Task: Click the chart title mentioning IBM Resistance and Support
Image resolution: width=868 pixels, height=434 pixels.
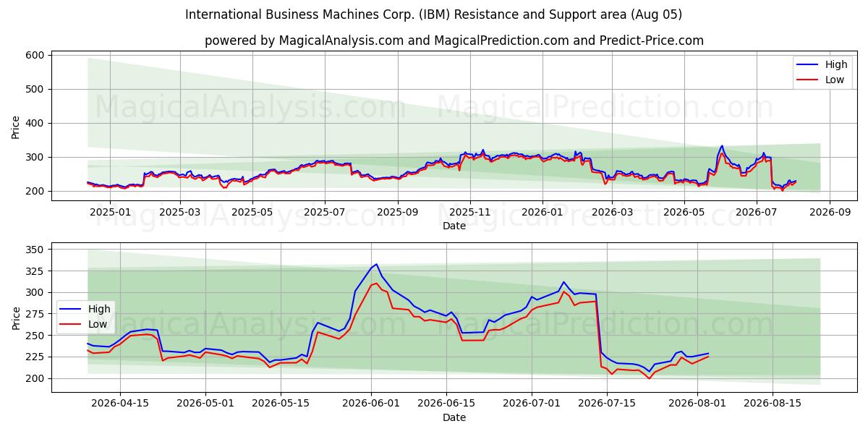Action: point(433,14)
